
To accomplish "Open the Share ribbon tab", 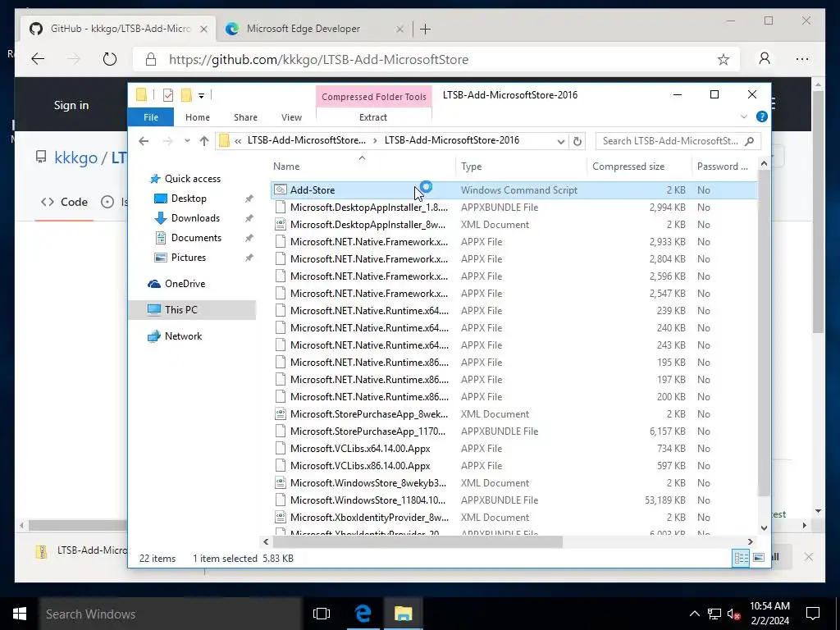I will click(x=245, y=116).
